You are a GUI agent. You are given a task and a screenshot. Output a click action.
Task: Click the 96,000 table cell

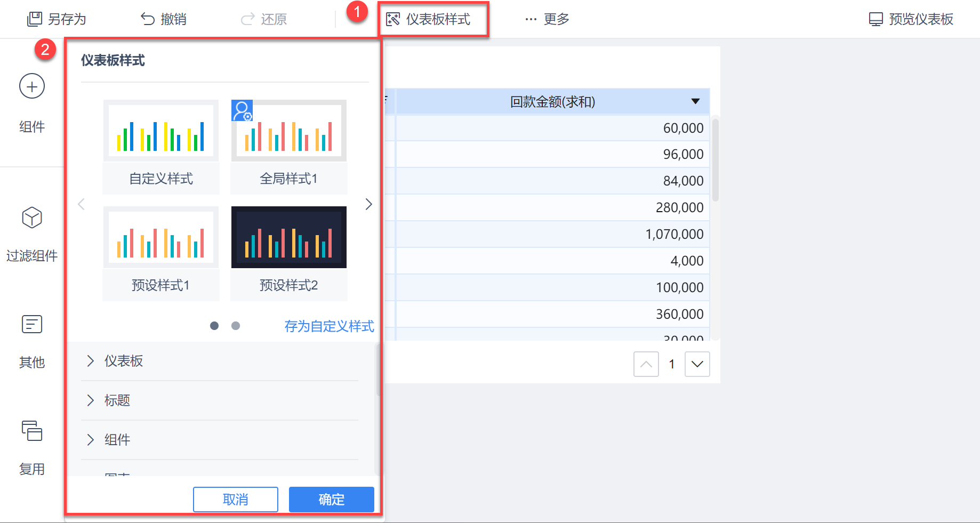[553, 155]
